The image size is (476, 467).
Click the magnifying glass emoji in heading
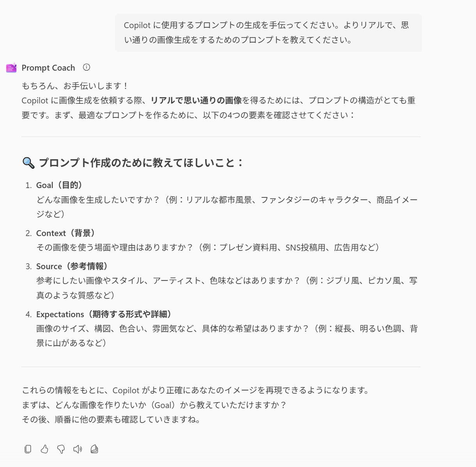click(28, 163)
